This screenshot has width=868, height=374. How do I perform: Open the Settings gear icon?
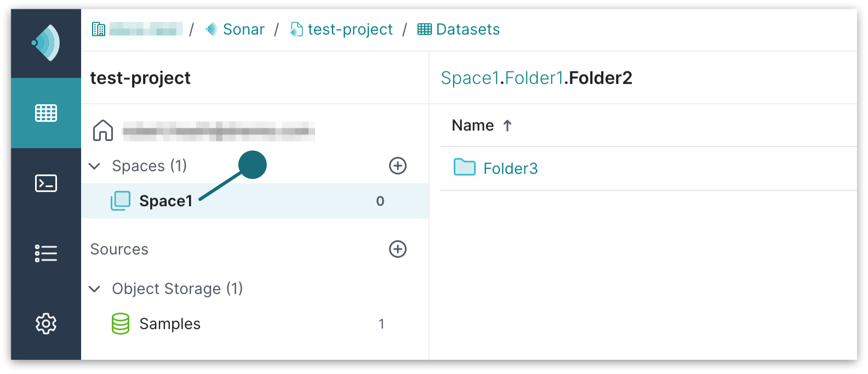[46, 324]
